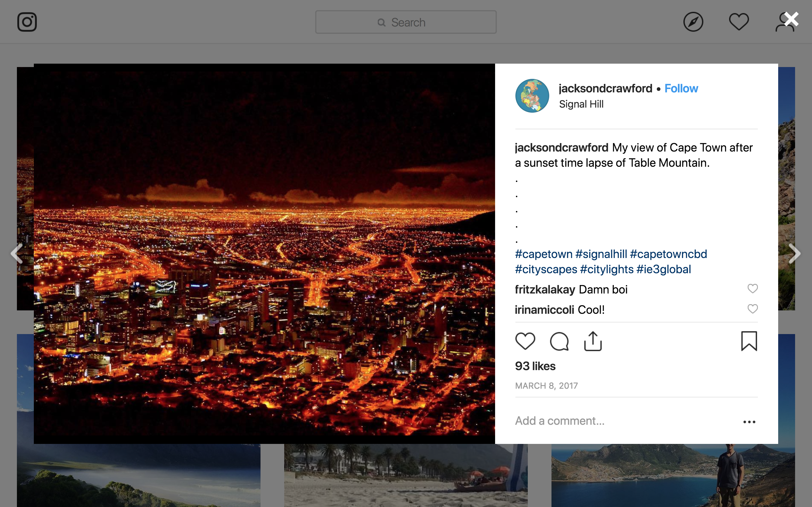Follow jacksondcrawford
The height and width of the screenshot is (507, 812).
[x=681, y=88]
